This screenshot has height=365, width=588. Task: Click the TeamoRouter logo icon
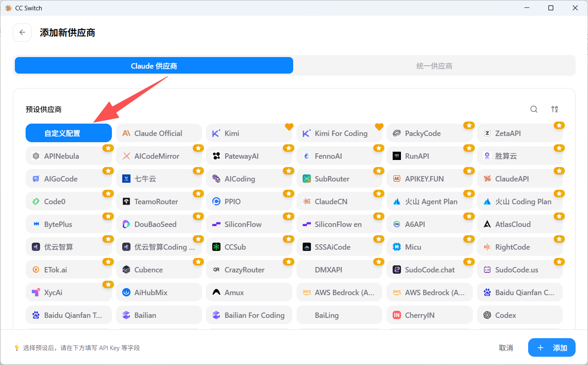126,201
